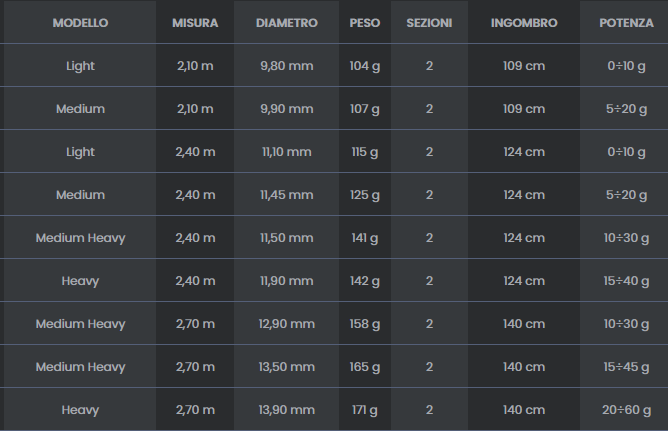This screenshot has width=668, height=431.
Task: Select the 13,90 mm diameter cell
Action: [x=287, y=410]
